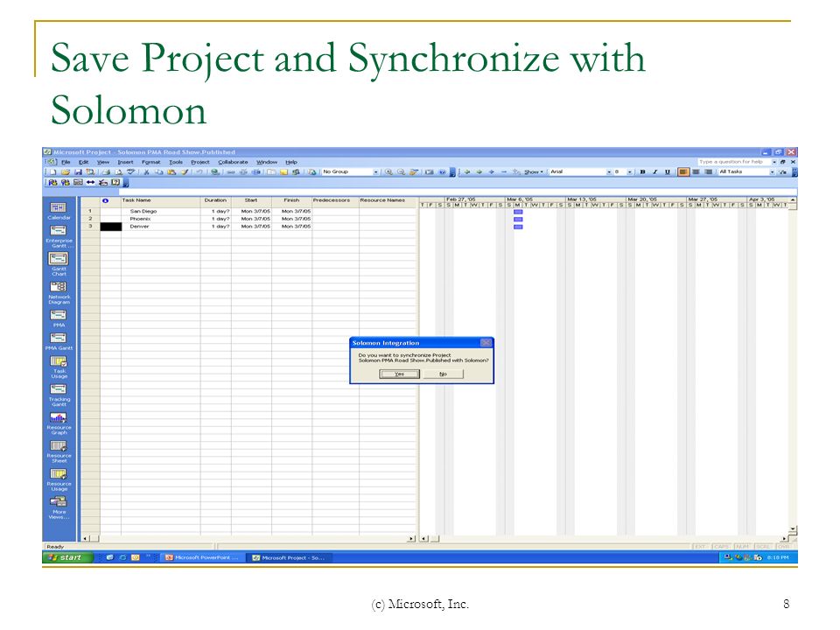Open the Insert menu
The image size is (840, 630).
click(x=125, y=162)
